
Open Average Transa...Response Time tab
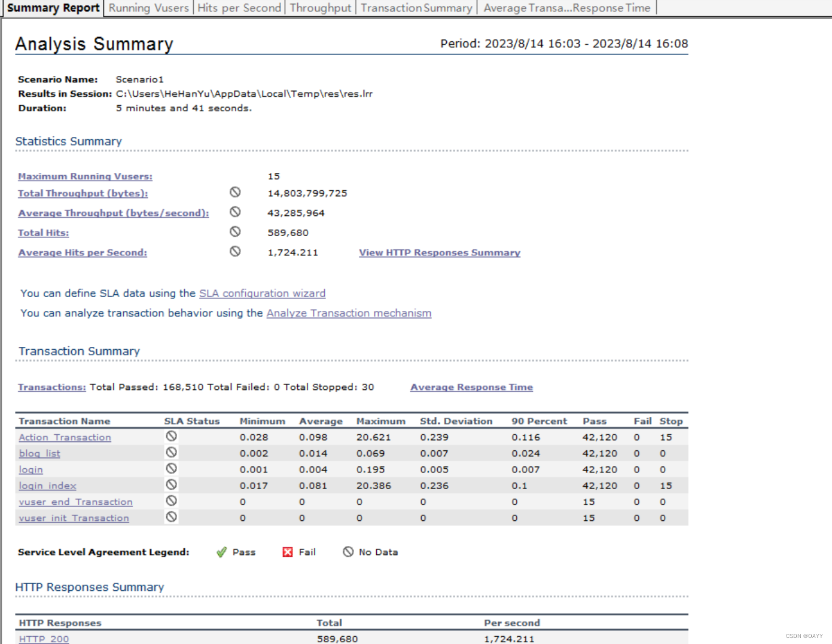pyautogui.click(x=566, y=8)
